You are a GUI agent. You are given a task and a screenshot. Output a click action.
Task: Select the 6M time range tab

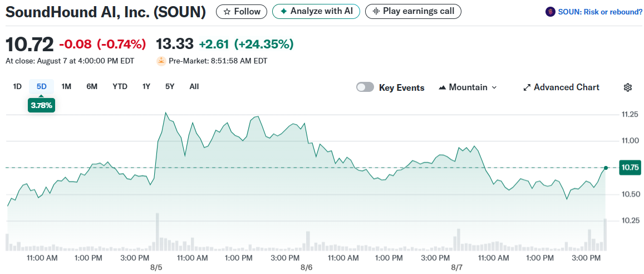point(92,87)
